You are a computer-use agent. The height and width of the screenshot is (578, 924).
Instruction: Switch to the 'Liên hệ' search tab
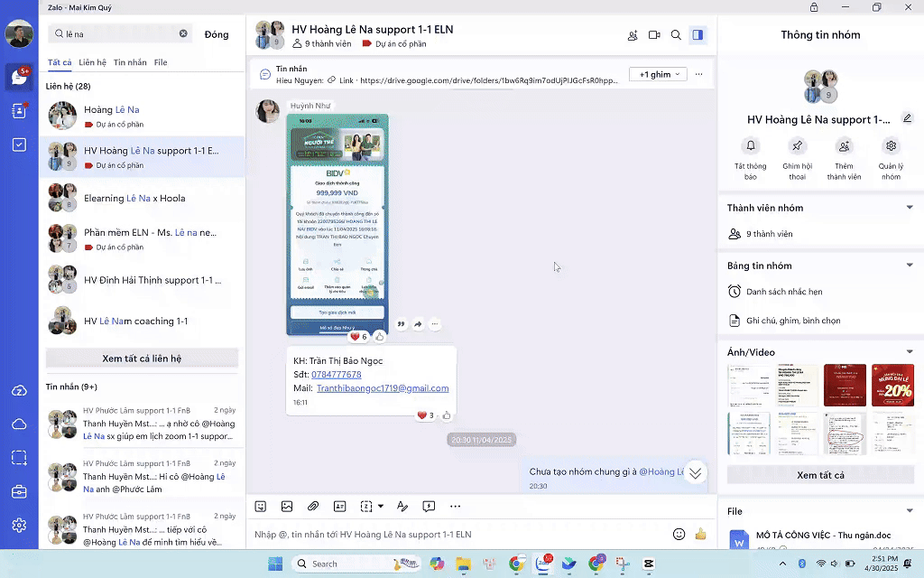[93, 62]
